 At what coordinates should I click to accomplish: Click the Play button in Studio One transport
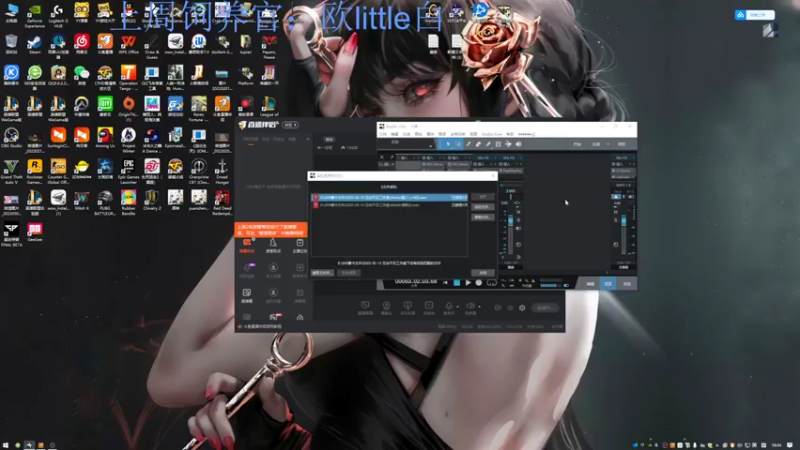click(x=468, y=283)
